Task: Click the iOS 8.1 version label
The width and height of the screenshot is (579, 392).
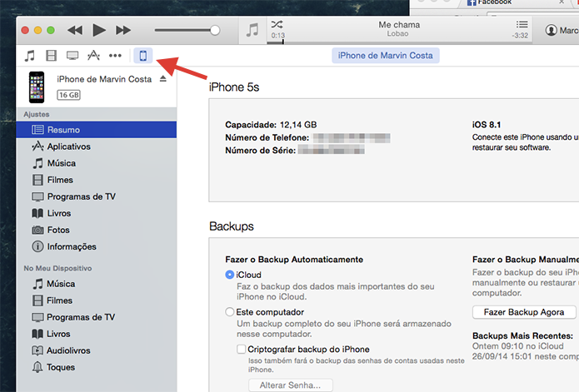Action: (x=487, y=125)
